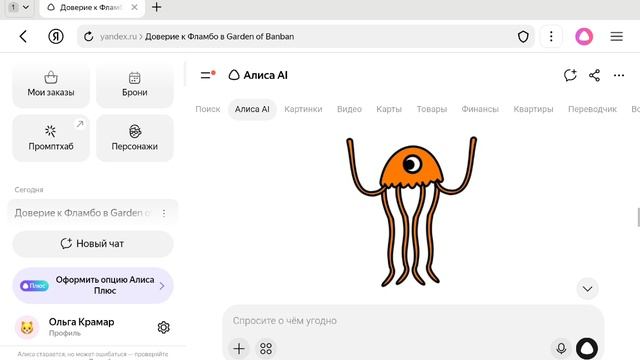Image resolution: width=640 pixels, height=360 pixels.
Task: Click the page vertical scrollbar
Action: point(638,217)
